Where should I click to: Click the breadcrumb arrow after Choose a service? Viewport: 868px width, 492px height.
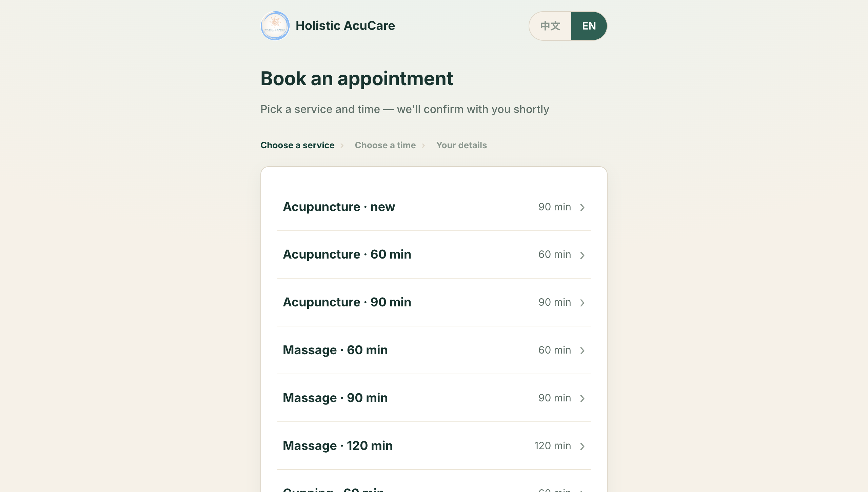pos(342,146)
